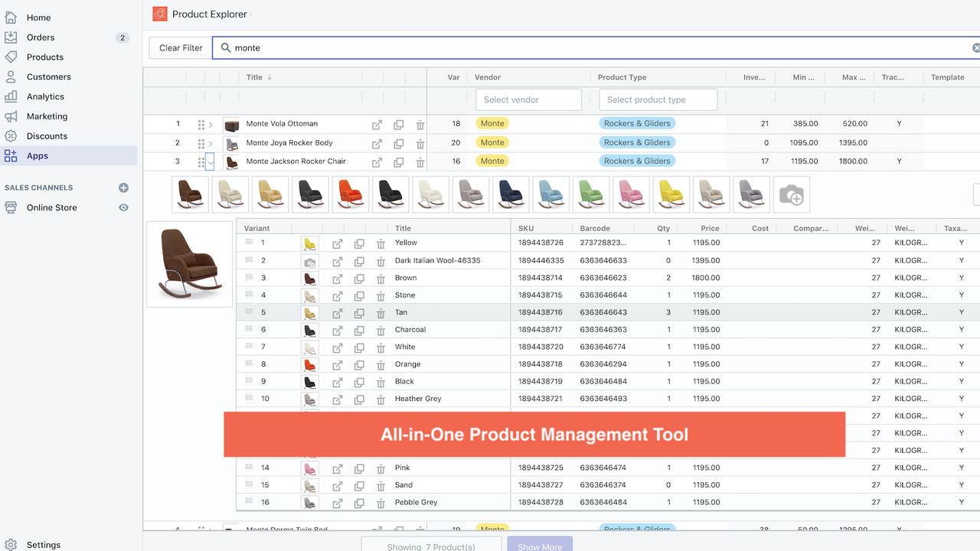Open external link for Charcoal variant
Image resolution: width=980 pixels, height=551 pixels.
(337, 330)
